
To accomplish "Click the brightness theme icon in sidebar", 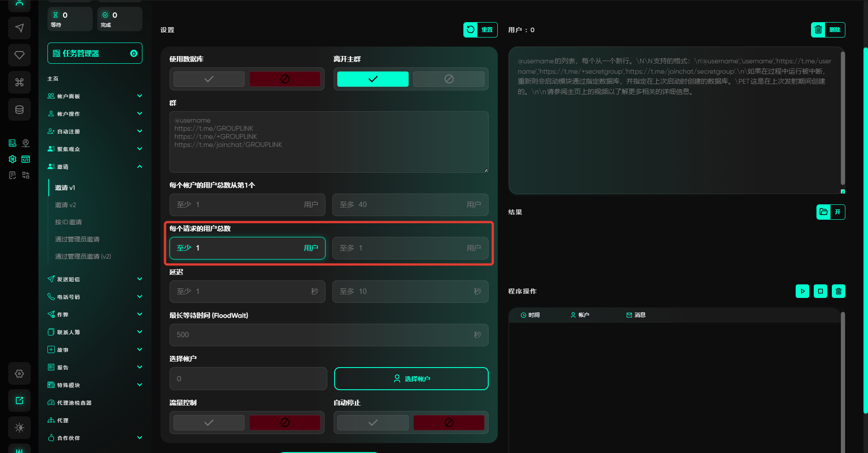I will tap(19, 428).
